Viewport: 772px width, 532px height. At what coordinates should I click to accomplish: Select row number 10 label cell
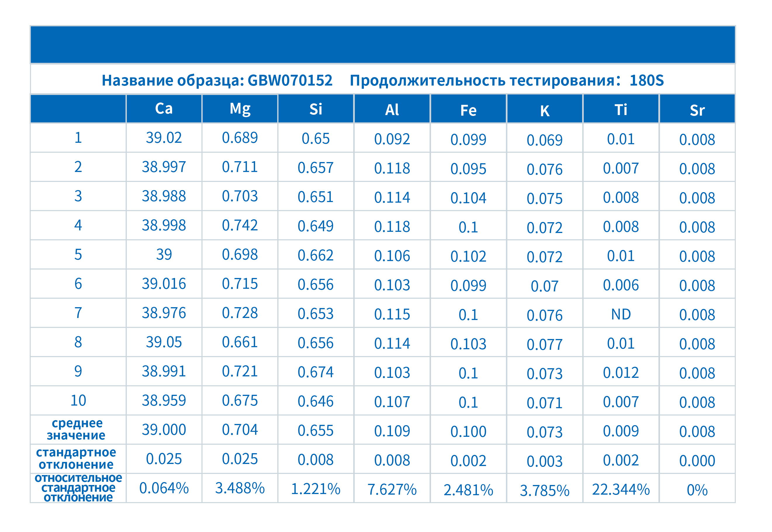(x=78, y=401)
